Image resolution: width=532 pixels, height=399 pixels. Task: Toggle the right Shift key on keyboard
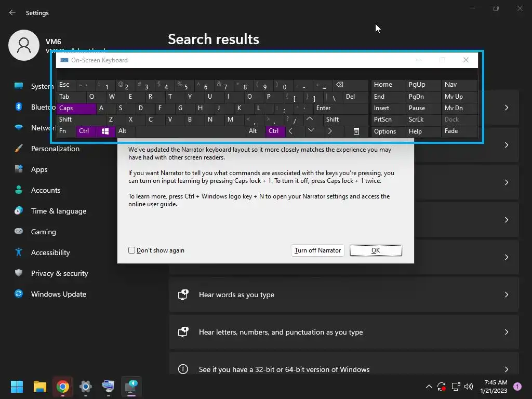(345, 119)
